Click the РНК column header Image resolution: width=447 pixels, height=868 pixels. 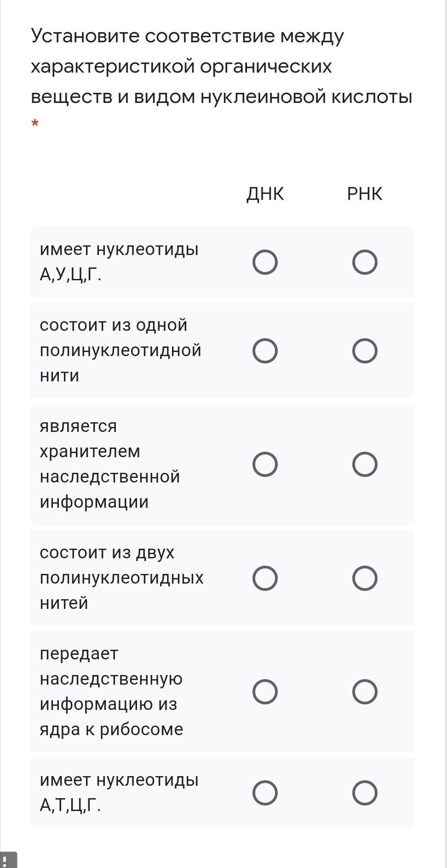pyautogui.click(x=365, y=194)
